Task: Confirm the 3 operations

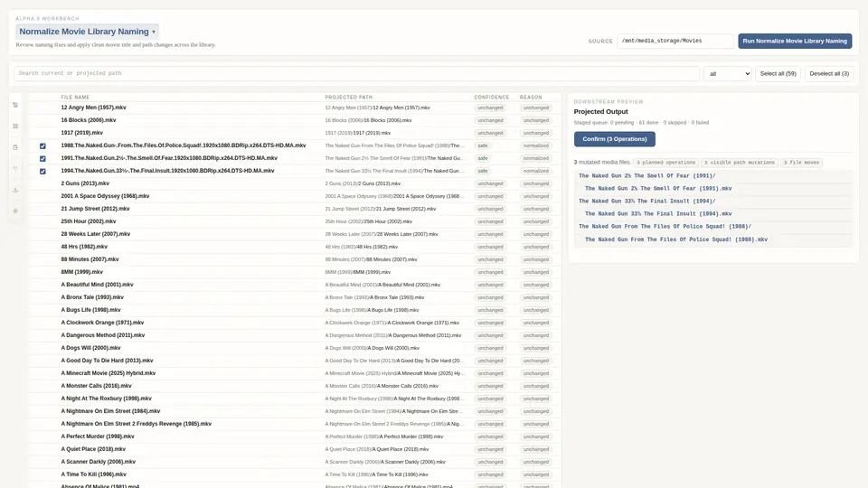Action: coord(615,139)
